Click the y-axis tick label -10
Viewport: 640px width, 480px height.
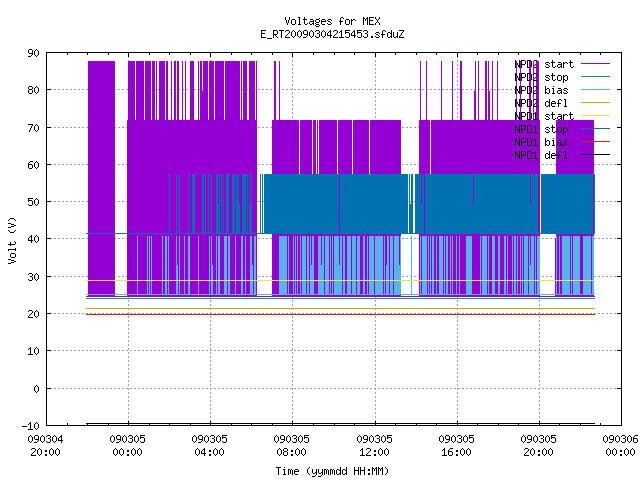coord(31,426)
